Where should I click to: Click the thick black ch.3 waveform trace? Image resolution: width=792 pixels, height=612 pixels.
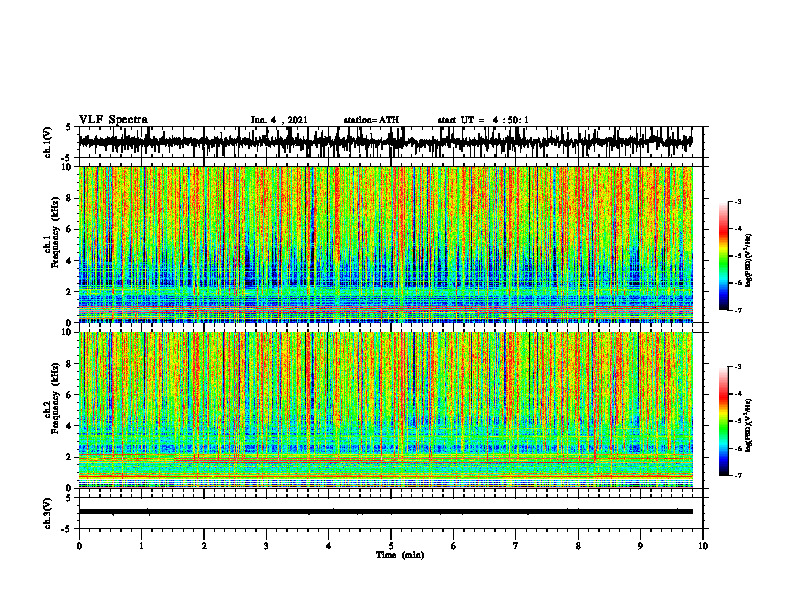386,512
